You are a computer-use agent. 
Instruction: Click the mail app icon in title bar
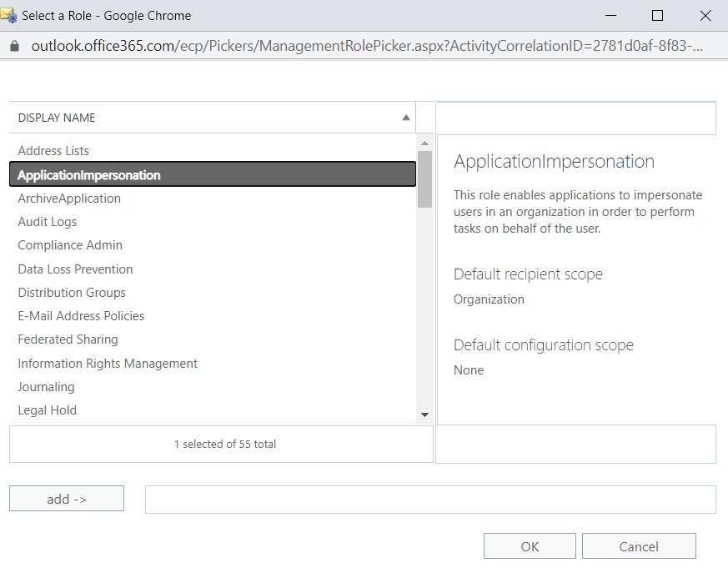pos(10,15)
